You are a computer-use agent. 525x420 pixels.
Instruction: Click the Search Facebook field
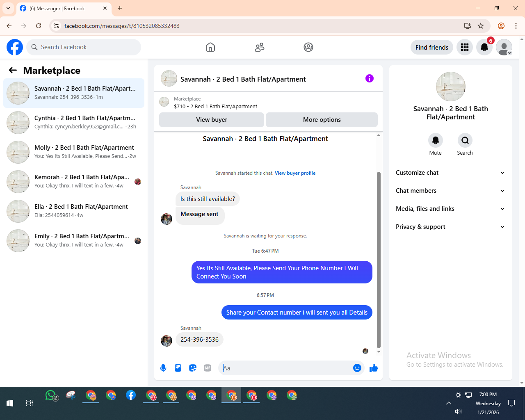pos(84,47)
